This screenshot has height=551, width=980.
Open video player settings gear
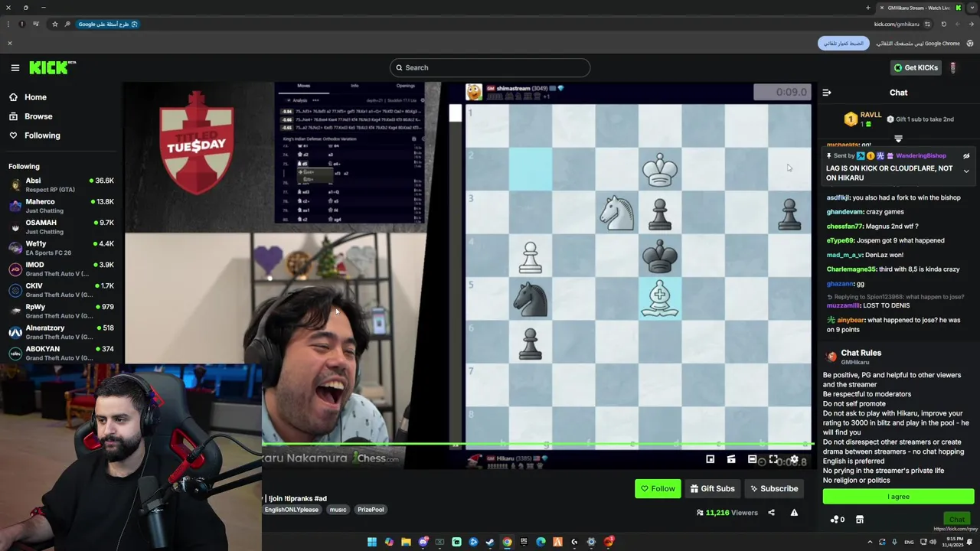coord(794,459)
